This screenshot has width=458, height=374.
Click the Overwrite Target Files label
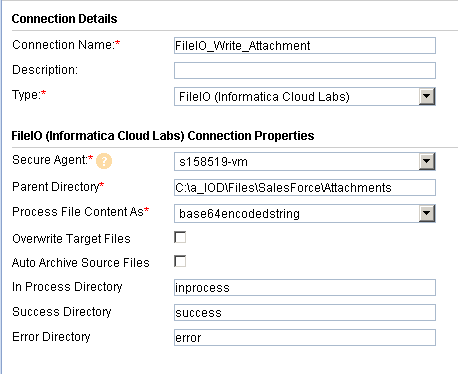click(x=71, y=239)
